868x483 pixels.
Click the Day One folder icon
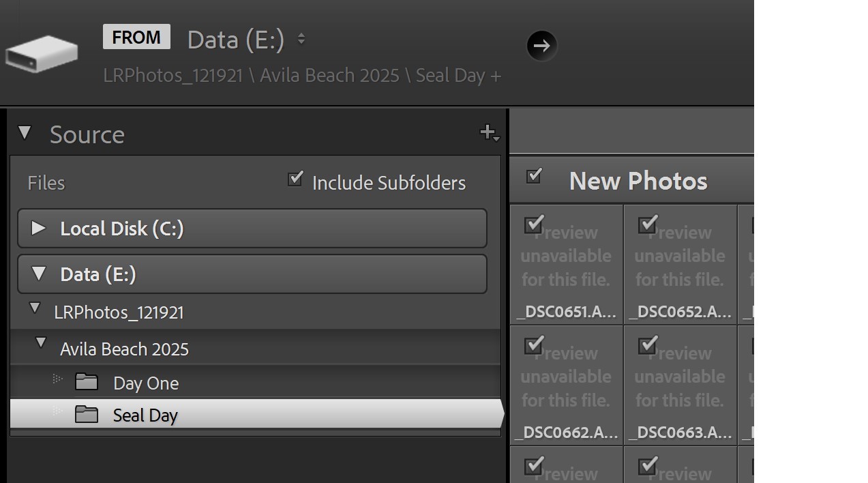[87, 382]
